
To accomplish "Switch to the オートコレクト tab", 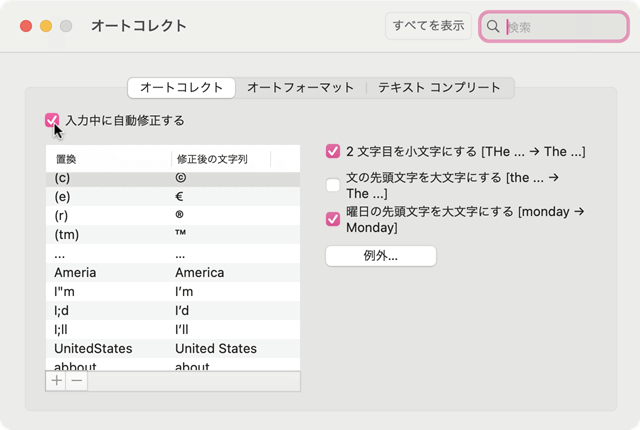I will 182,88.
